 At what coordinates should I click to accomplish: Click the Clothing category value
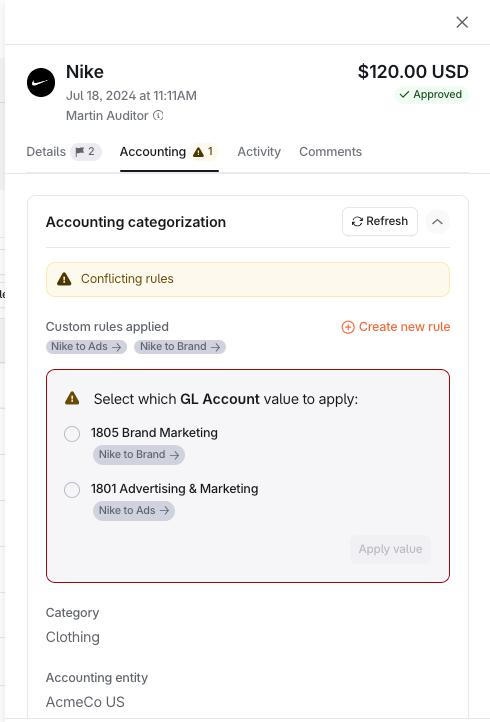(x=73, y=637)
